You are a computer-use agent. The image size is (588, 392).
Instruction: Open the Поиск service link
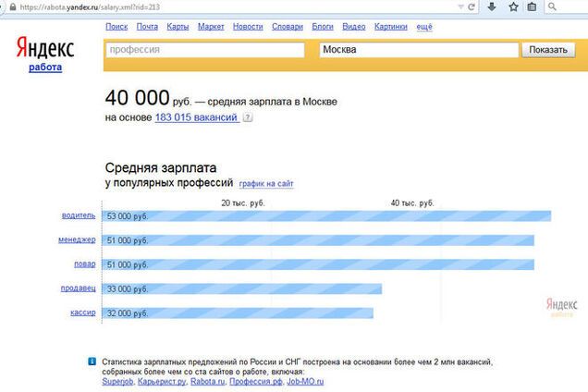[116, 27]
